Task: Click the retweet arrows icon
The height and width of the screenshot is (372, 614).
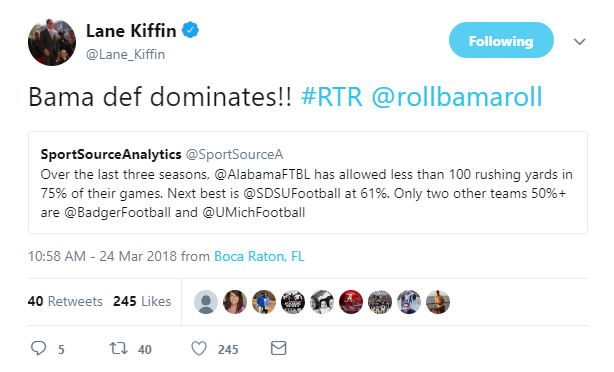Action: 118,348
